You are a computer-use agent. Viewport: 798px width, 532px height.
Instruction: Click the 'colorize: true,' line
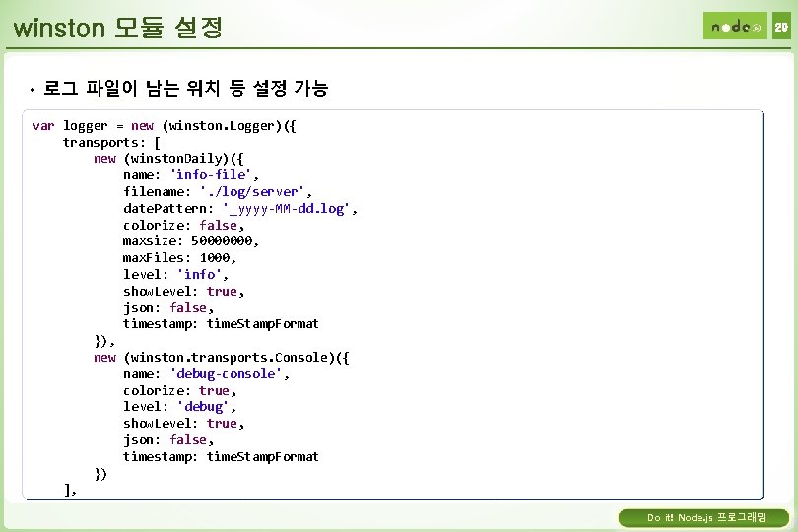pos(179,390)
